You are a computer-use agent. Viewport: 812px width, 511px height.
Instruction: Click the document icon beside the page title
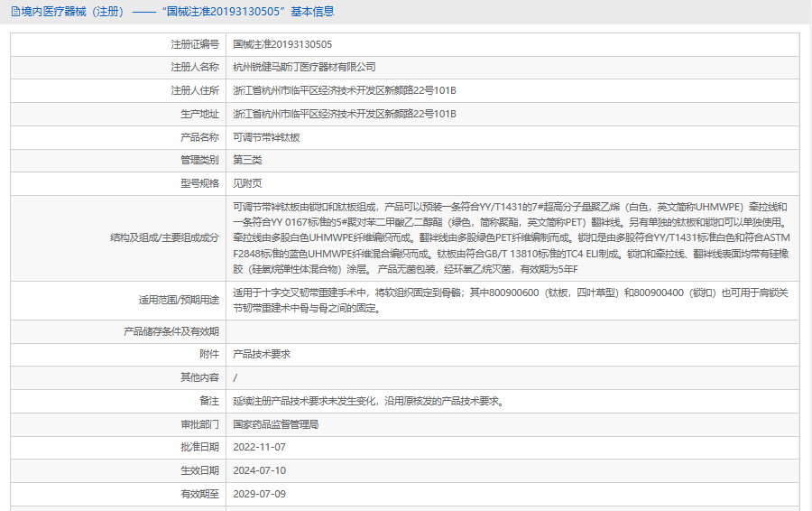coord(15,12)
